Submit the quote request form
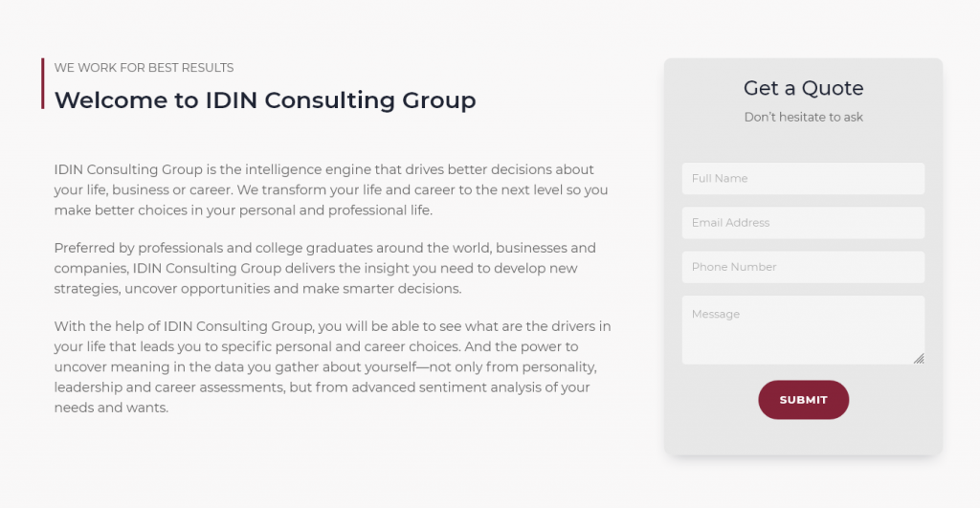The height and width of the screenshot is (508, 980). click(803, 400)
